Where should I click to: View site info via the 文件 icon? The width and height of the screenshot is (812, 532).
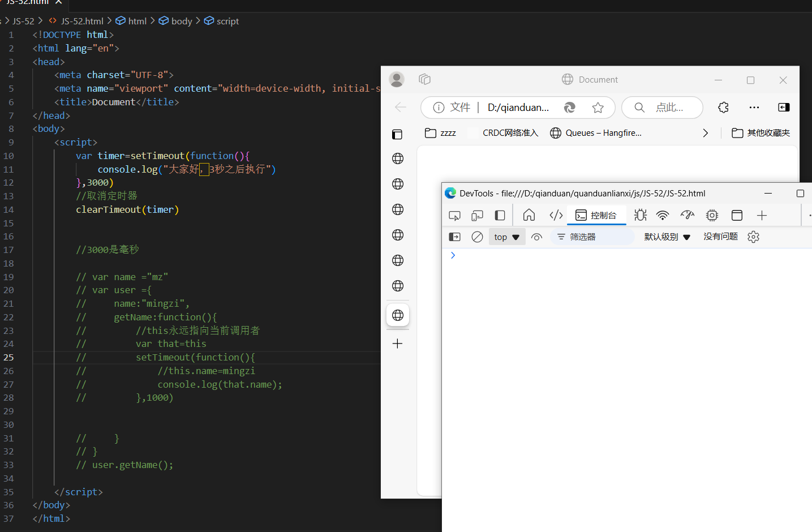pos(452,108)
